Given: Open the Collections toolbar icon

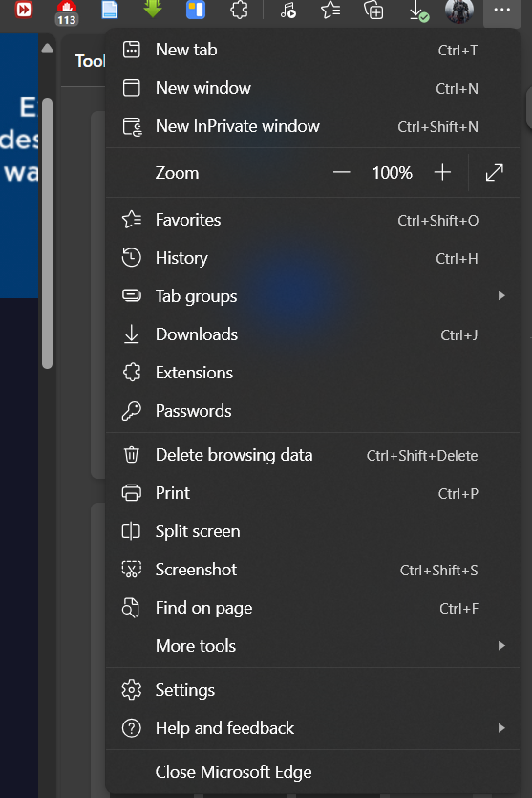Looking at the screenshot, I should [373, 10].
